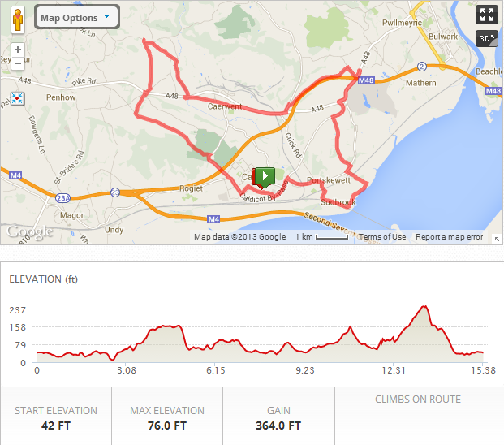The image size is (504, 445).
Task: Click the M48 motorway shield near Mathern
Action: (366, 80)
